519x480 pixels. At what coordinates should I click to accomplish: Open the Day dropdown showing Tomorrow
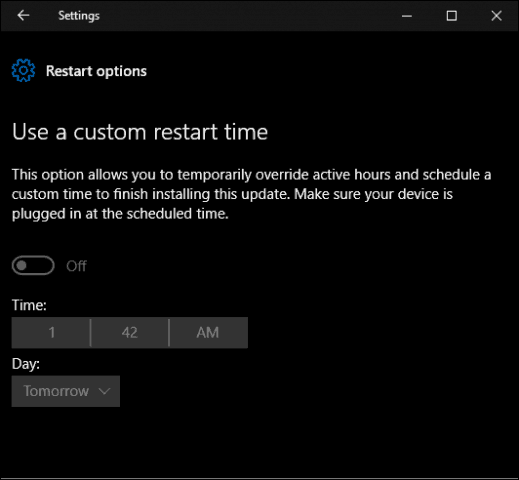(66, 391)
